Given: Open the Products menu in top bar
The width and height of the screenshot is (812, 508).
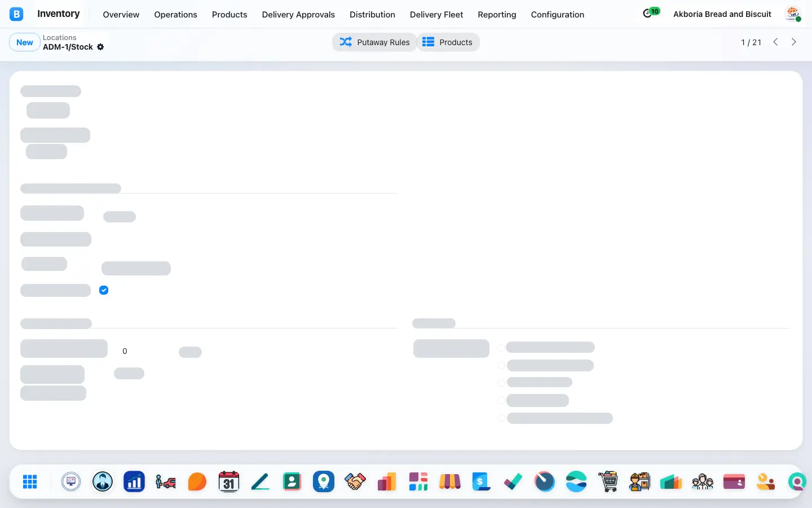Looking at the screenshot, I should coord(230,15).
